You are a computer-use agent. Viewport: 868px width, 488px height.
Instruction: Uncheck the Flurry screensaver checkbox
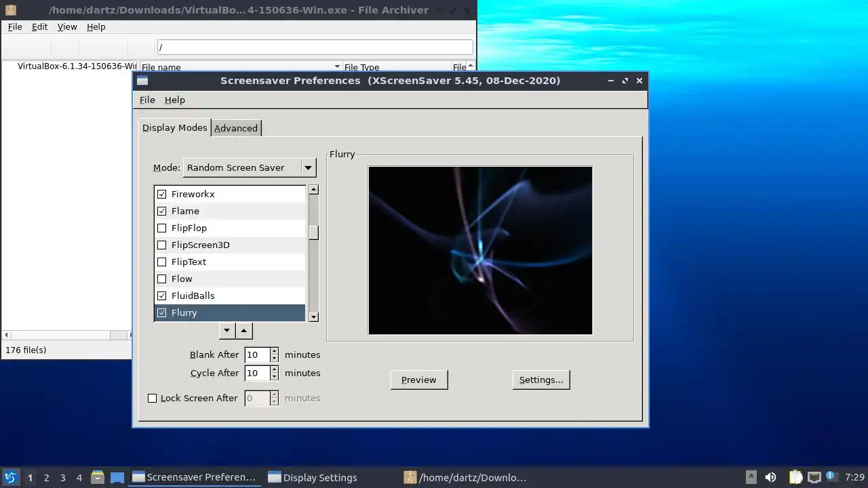coord(161,312)
